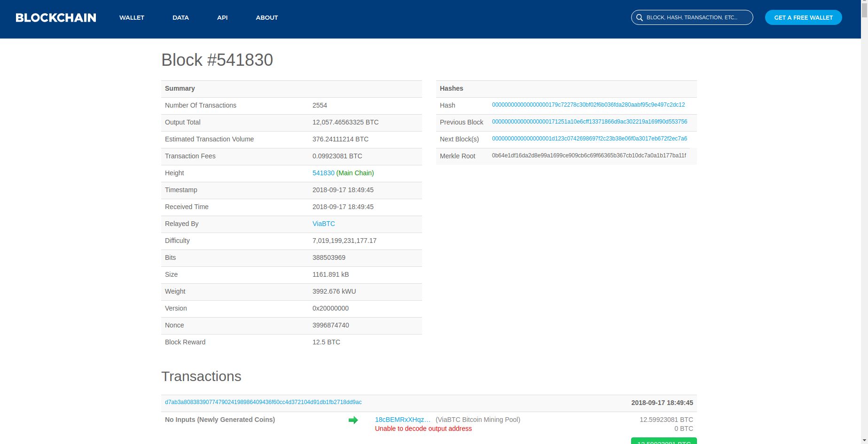
Task: Open the ViaBTC relayer link
Action: pyautogui.click(x=323, y=224)
